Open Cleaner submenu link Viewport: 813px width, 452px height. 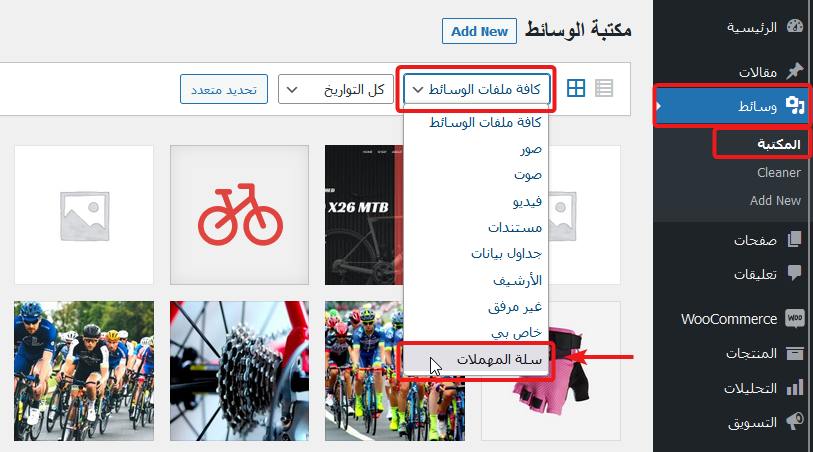[x=779, y=173]
